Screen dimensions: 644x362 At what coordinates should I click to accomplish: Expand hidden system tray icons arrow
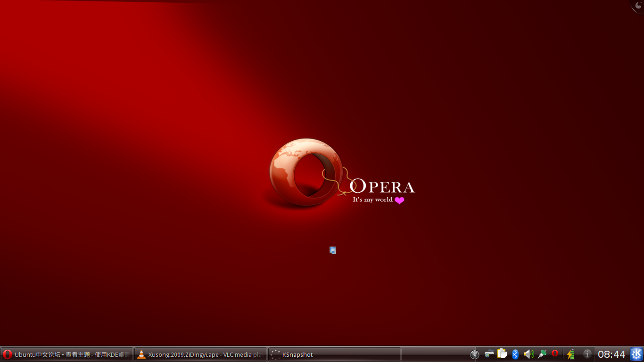point(475,354)
